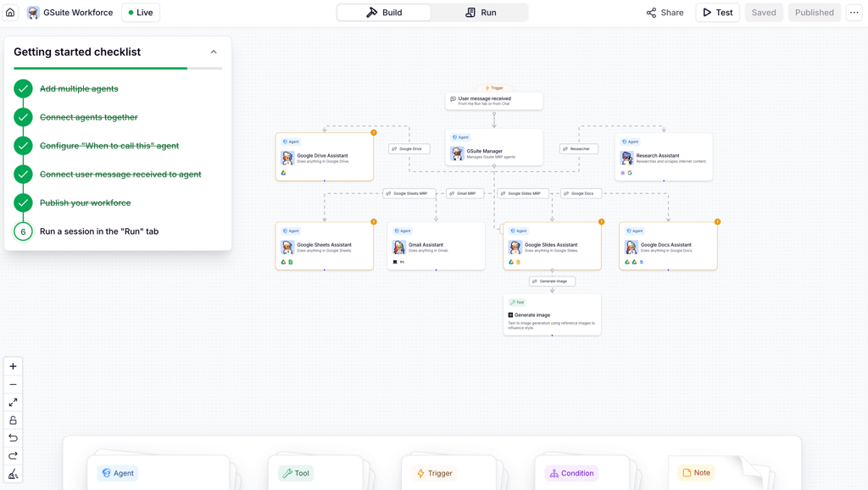Image resolution: width=868 pixels, height=490 pixels.
Task: Toggle the Publish your workforce checkmark
Action: click(23, 203)
